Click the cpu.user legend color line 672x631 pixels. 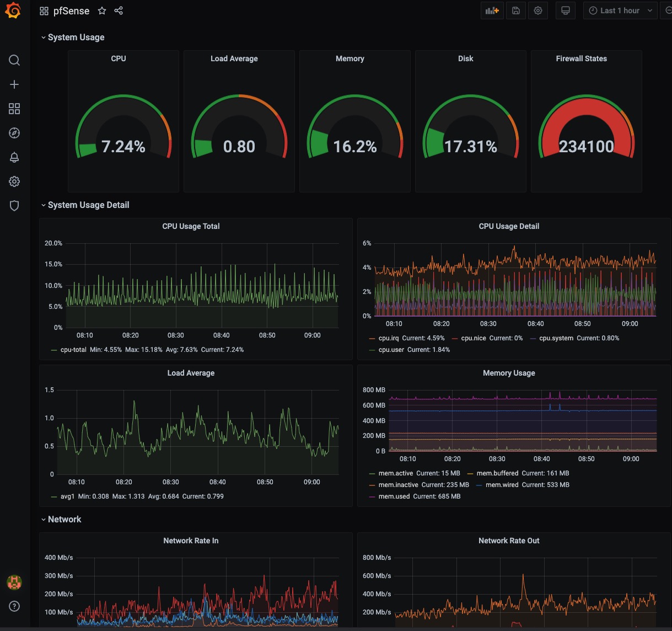click(x=373, y=350)
